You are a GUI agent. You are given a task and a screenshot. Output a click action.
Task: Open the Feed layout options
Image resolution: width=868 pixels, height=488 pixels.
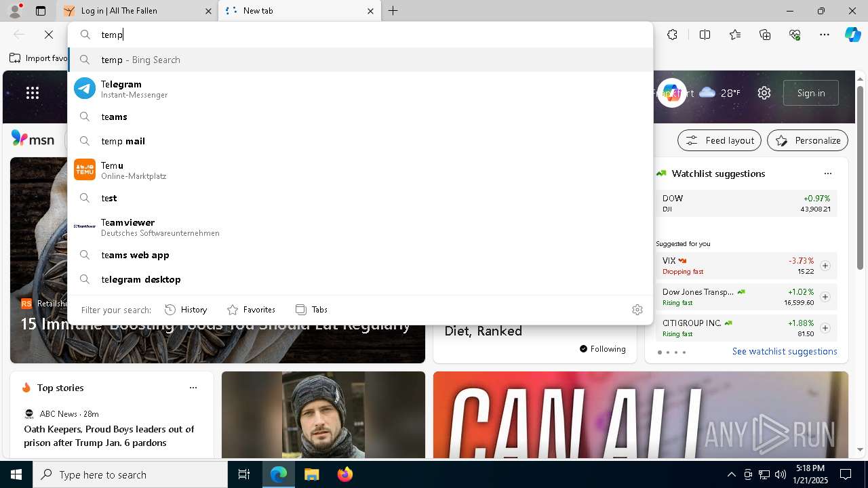(719, 140)
